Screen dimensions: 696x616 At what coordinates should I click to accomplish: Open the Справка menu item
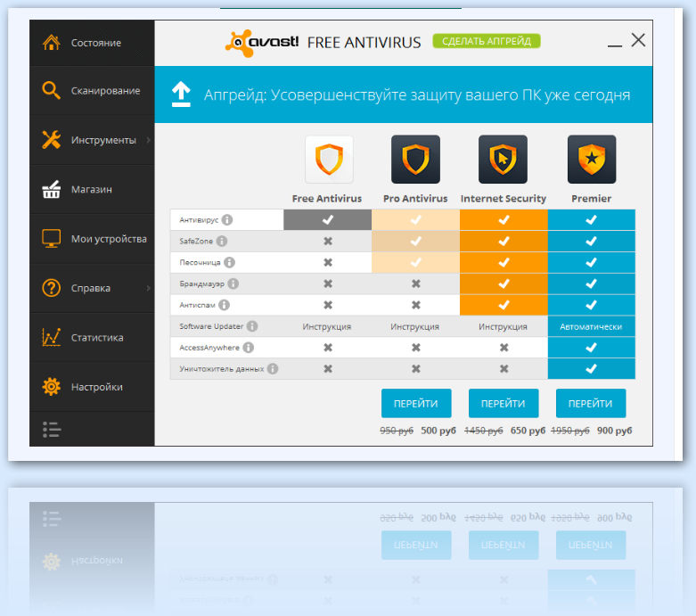tap(92, 288)
